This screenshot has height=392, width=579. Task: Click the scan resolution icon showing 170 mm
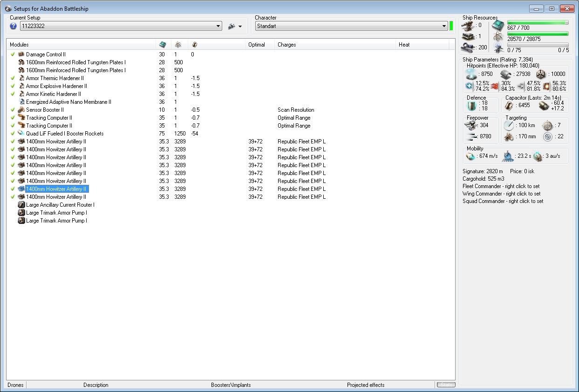[x=509, y=136]
